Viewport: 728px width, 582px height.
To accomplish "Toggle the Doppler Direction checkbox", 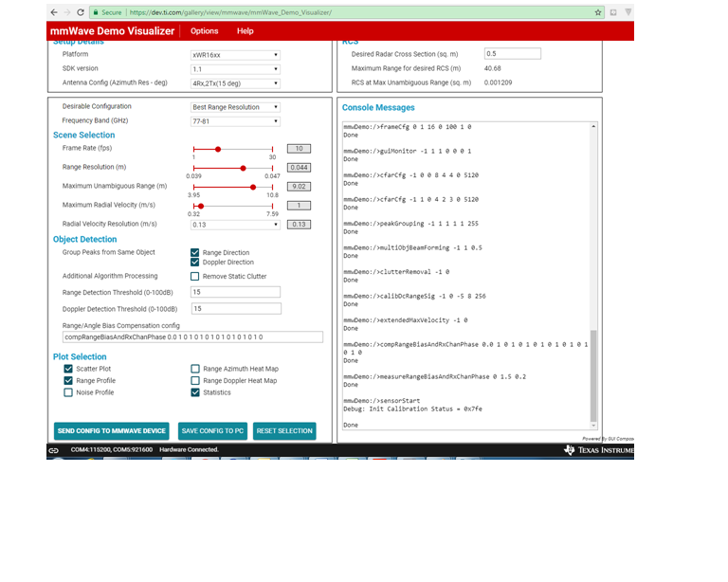I will [x=195, y=263].
